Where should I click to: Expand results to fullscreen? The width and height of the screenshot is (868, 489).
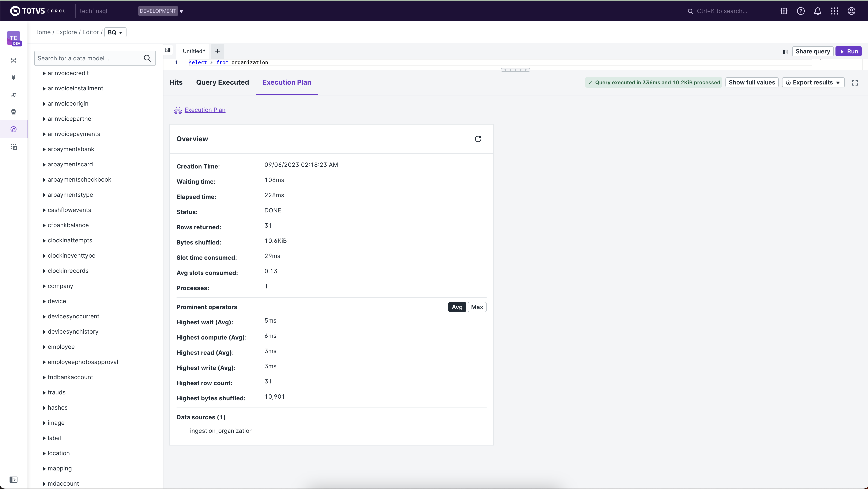pyautogui.click(x=855, y=83)
